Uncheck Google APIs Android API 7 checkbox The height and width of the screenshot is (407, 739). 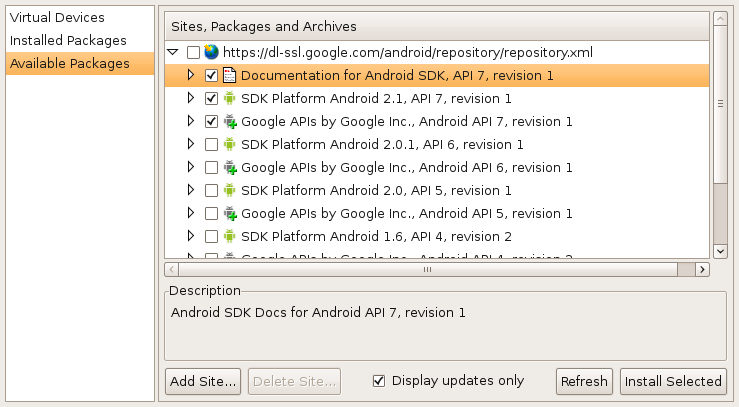(211, 122)
